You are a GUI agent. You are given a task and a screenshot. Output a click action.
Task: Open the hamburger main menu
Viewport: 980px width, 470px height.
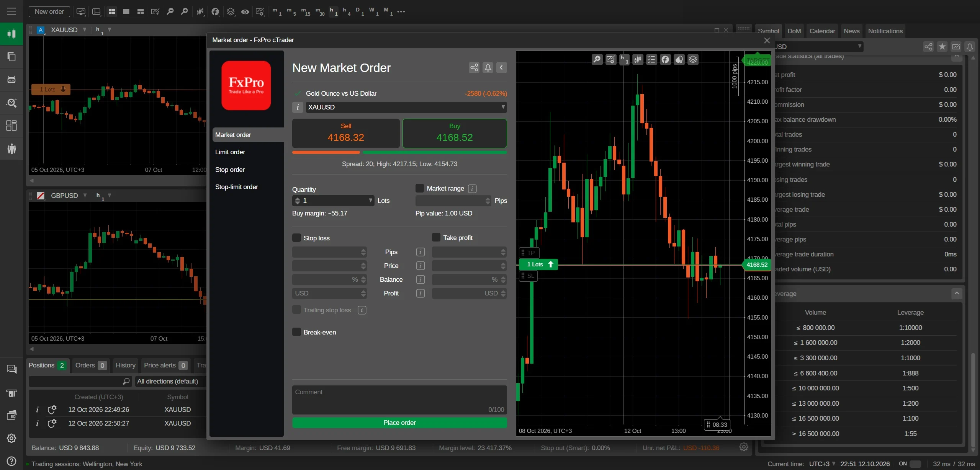(x=11, y=11)
